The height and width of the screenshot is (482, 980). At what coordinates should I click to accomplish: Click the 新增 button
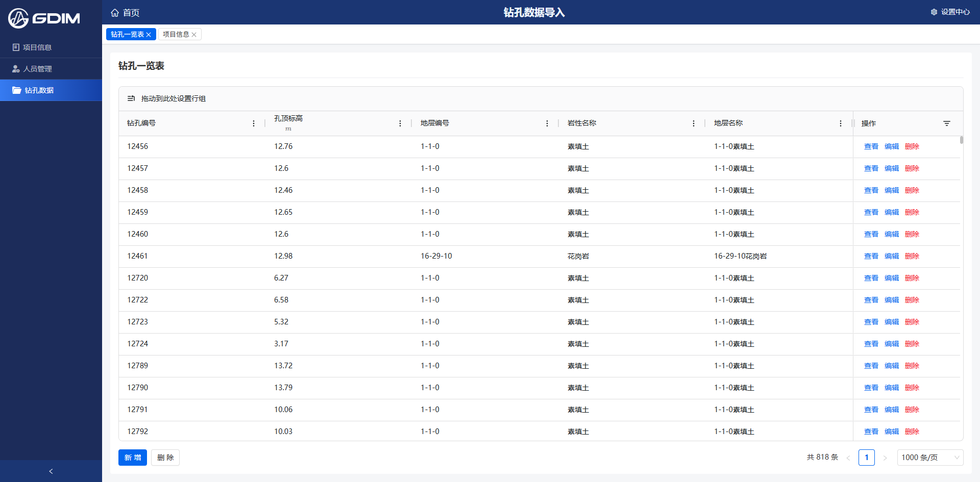(x=133, y=458)
